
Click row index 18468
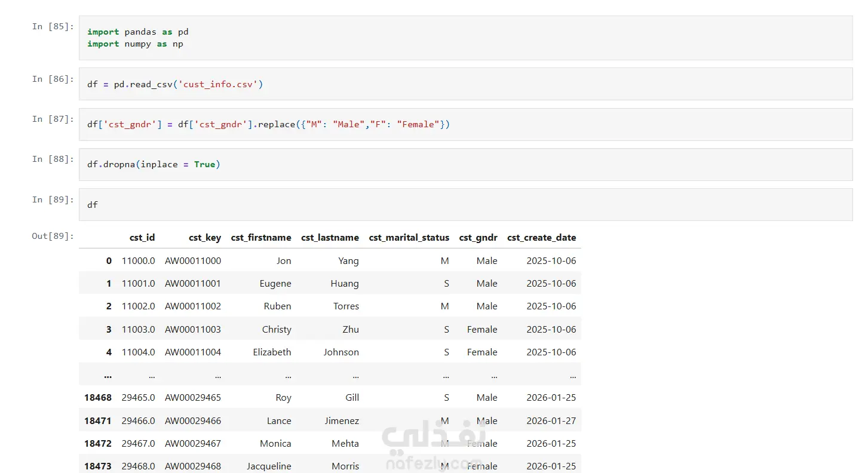tap(98, 397)
